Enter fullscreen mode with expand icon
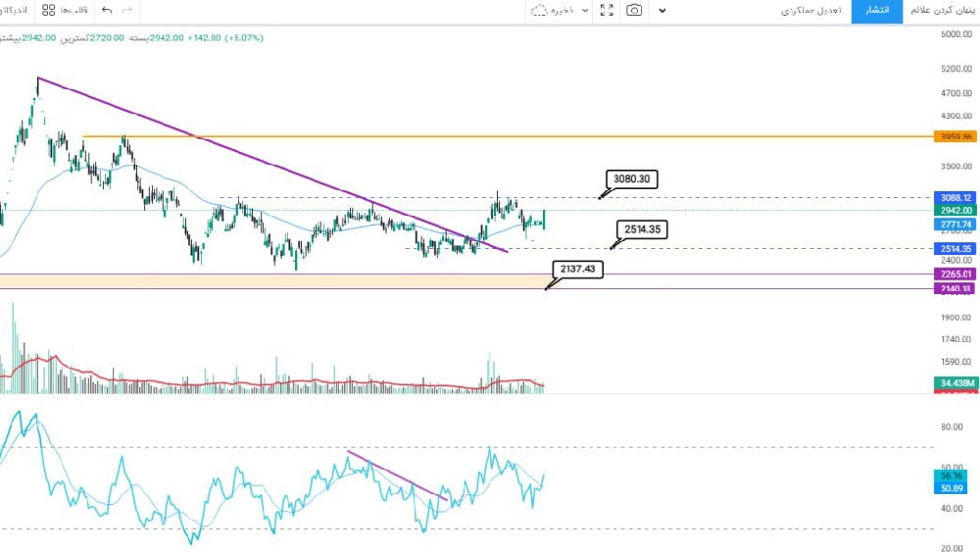 click(607, 10)
